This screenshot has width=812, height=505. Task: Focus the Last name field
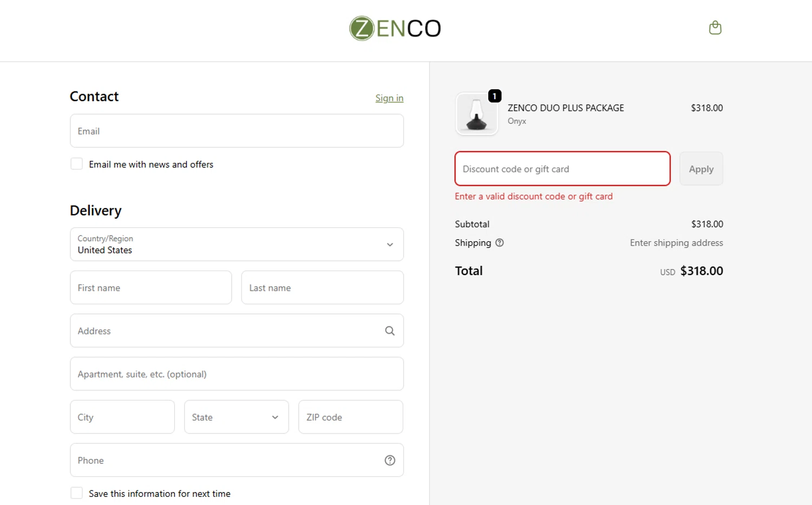pos(322,287)
